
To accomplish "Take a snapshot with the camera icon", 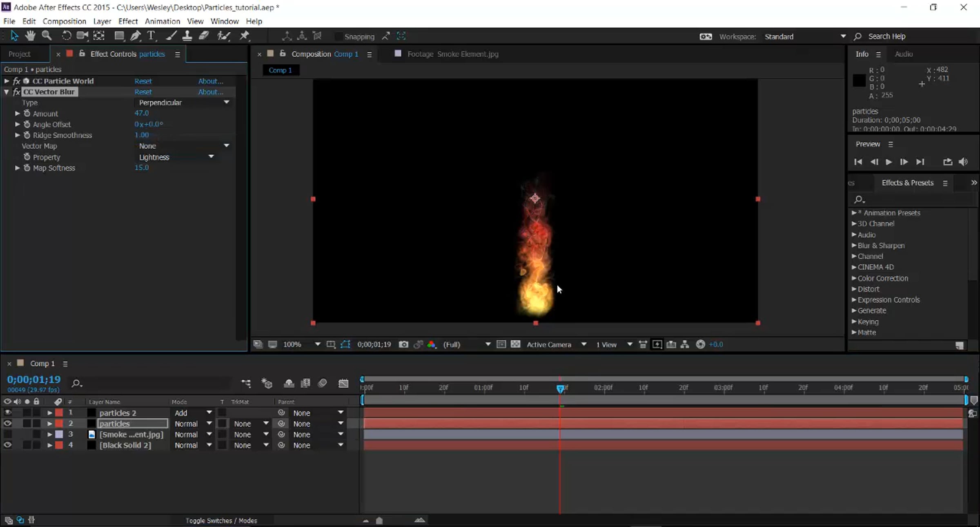I will [x=403, y=344].
